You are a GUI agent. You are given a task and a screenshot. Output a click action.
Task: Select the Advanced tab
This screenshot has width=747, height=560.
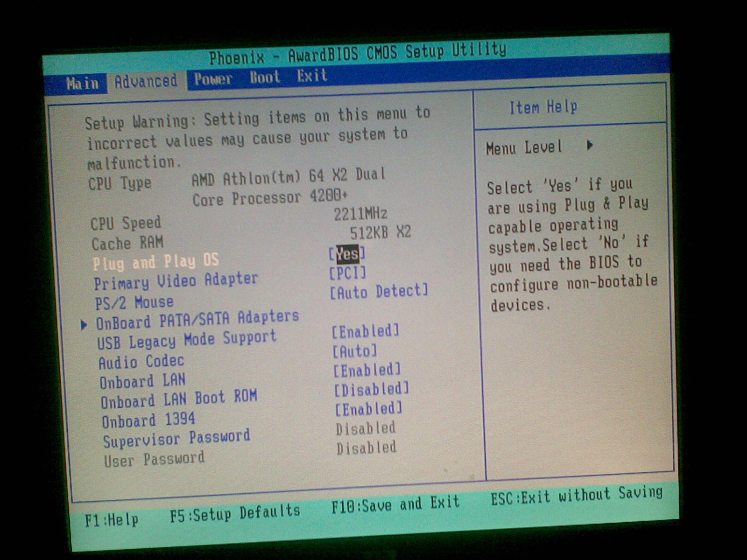coord(146,82)
